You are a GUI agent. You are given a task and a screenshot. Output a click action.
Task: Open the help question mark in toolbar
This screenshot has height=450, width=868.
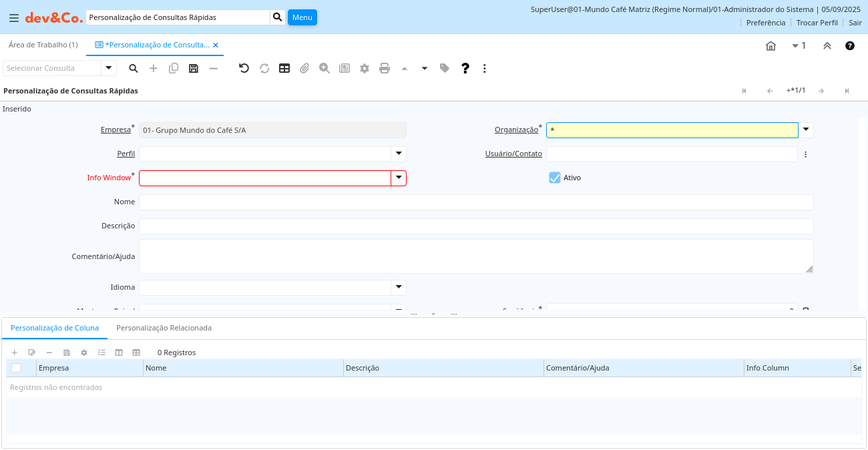[x=465, y=68]
